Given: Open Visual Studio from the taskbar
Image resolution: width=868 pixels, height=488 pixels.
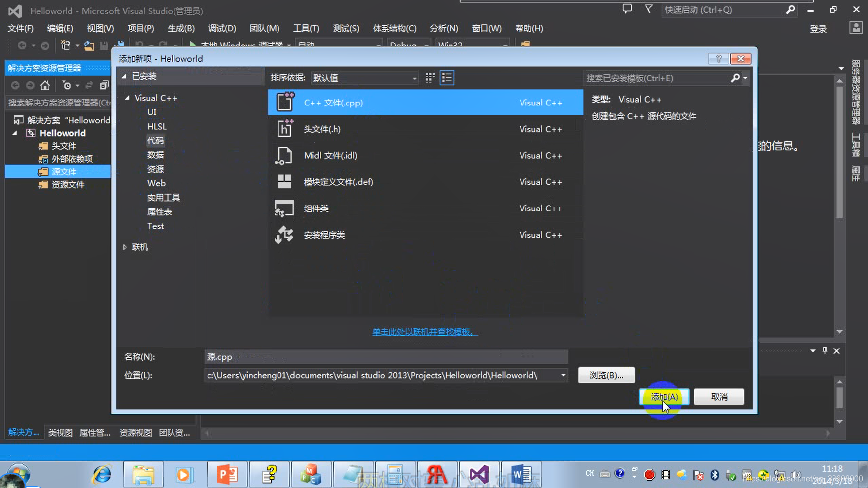Looking at the screenshot, I should [x=479, y=475].
